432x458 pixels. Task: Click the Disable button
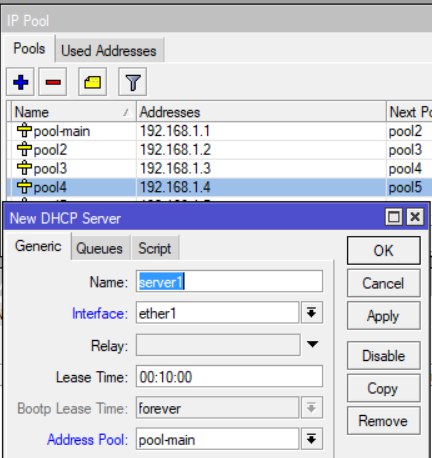click(383, 356)
